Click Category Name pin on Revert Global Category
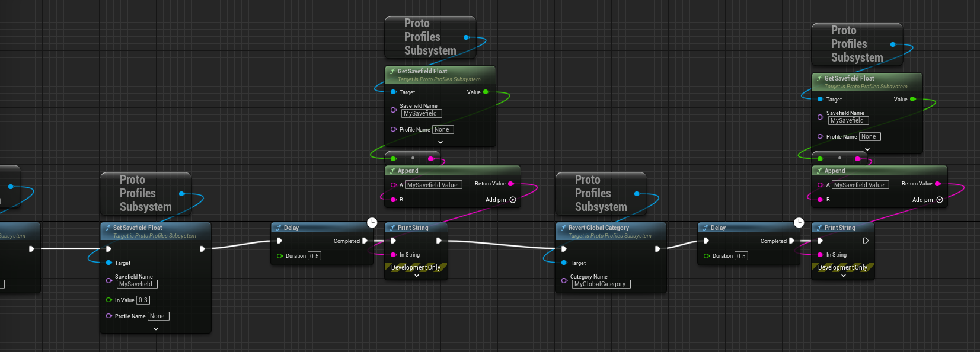Screen dimensions: 980x352 [564, 280]
